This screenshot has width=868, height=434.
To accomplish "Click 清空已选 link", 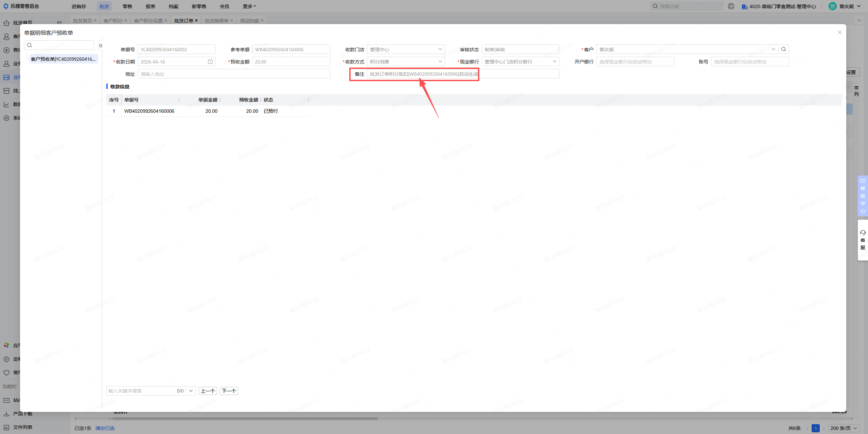I will coord(105,428).
